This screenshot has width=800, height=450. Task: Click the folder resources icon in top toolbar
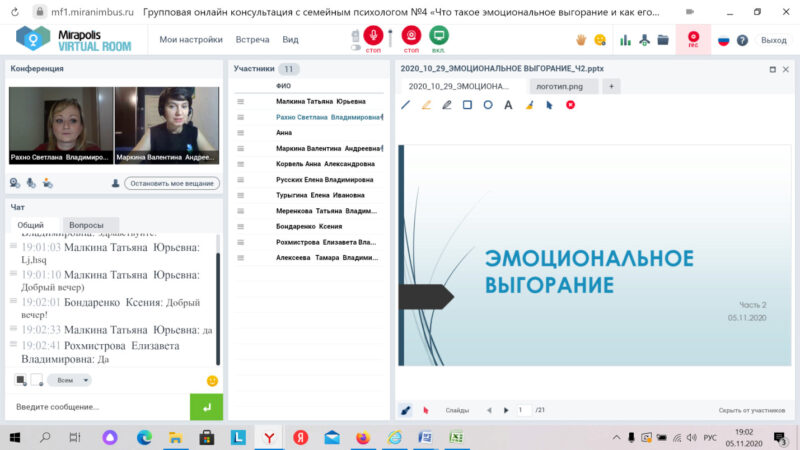[x=663, y=40]
